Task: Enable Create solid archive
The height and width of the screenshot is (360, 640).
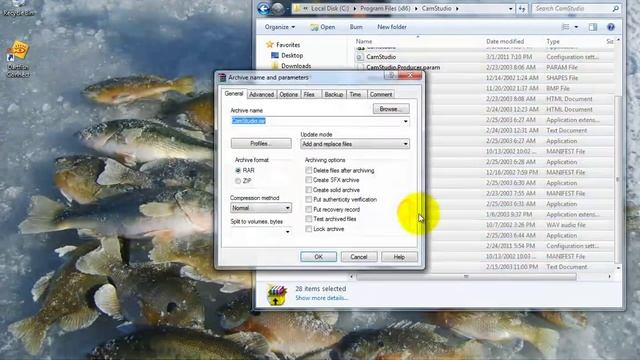Action: 309,190
